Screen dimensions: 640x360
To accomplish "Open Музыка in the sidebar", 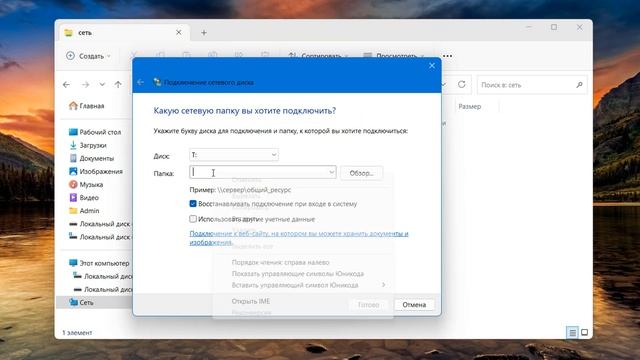I will pyautogui.click(x=86, y=184).
